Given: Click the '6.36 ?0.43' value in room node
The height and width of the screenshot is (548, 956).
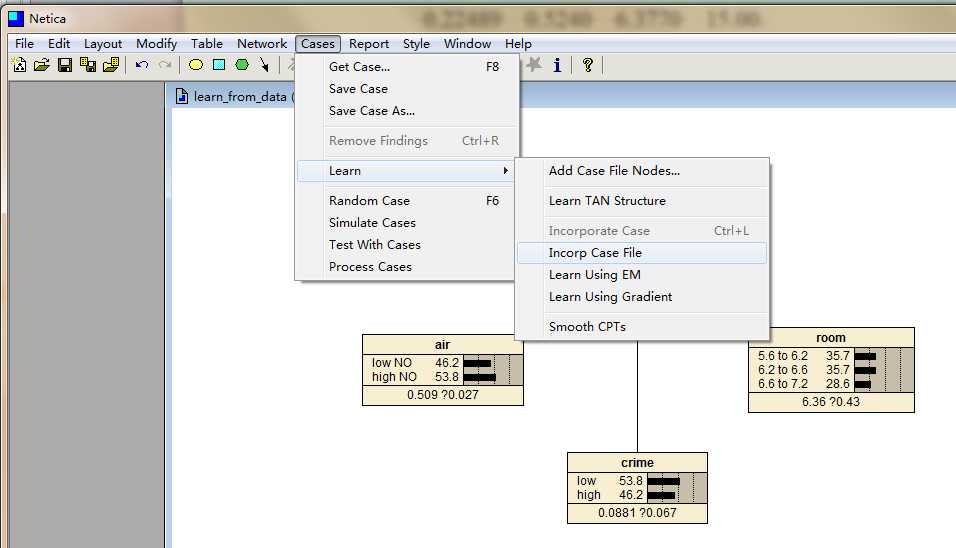Looking at the screenshot, I should (x=830, y=402).
